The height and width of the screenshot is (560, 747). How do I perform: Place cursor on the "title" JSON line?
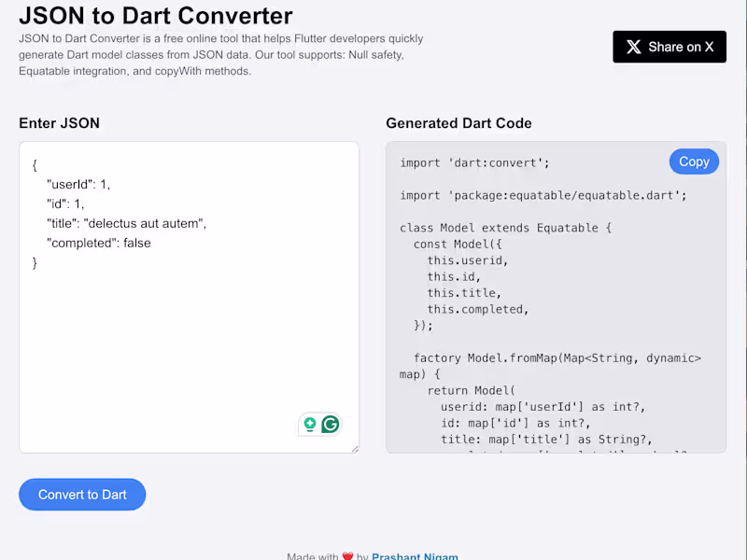point(126,223)
